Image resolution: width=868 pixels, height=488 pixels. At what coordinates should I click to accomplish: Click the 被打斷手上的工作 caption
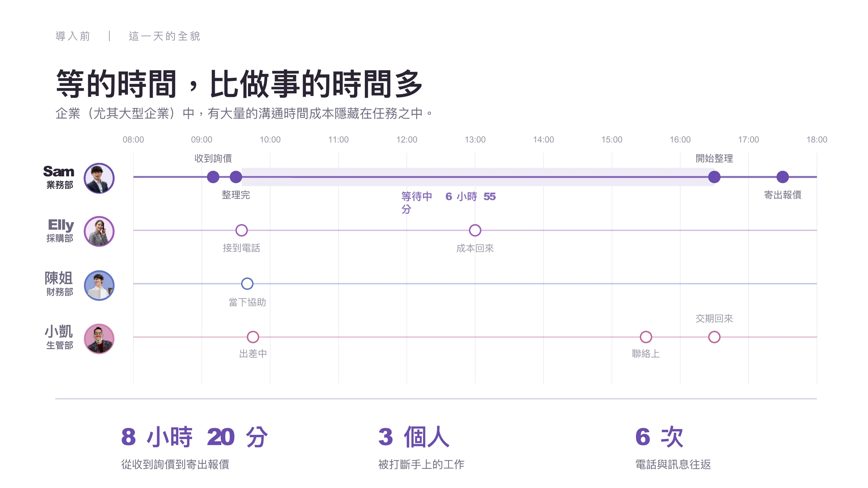tap(421, 465)
